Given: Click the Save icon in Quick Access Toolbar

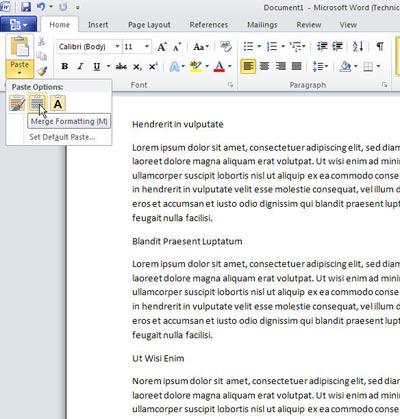Looking at the screenshot, I should click(x=26, y=7).
